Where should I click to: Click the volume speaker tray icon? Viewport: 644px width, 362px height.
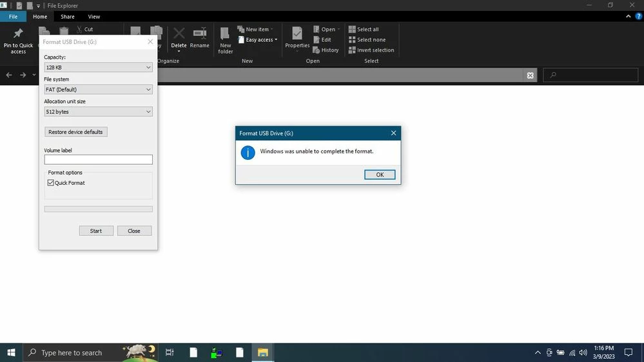583,352
